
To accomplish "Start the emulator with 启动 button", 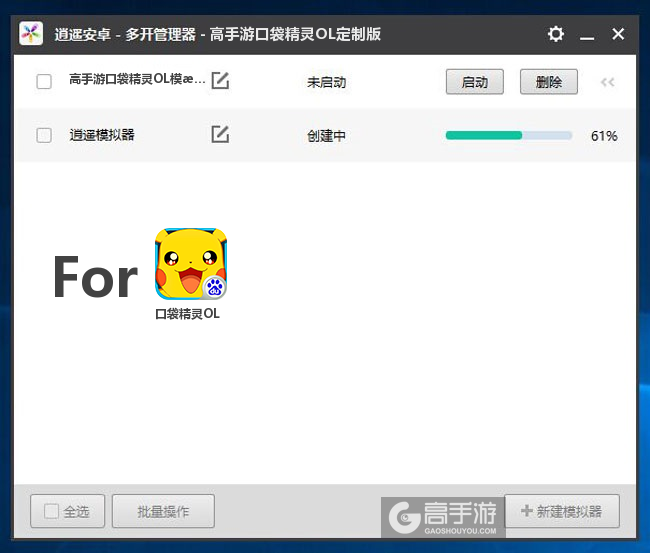I will pyautogui.click(x=475, y=82).
